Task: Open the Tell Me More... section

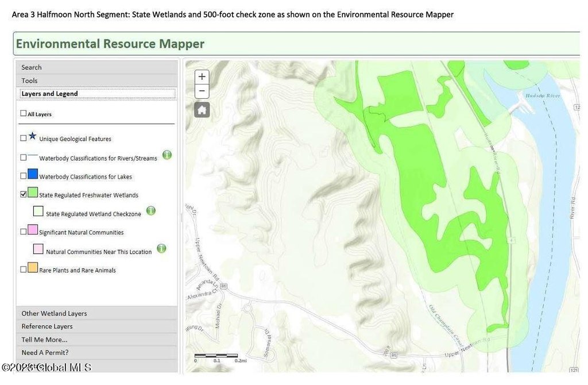Action: (x=96, y=339)
